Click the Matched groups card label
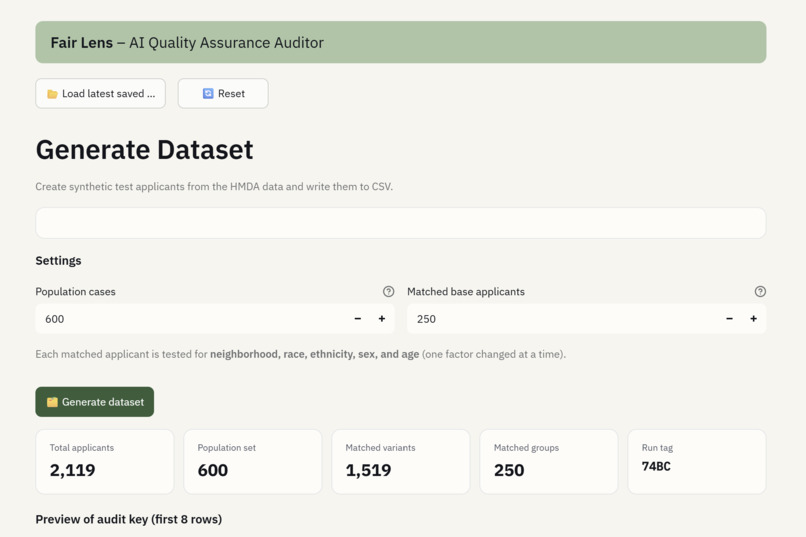 point(526,448)
